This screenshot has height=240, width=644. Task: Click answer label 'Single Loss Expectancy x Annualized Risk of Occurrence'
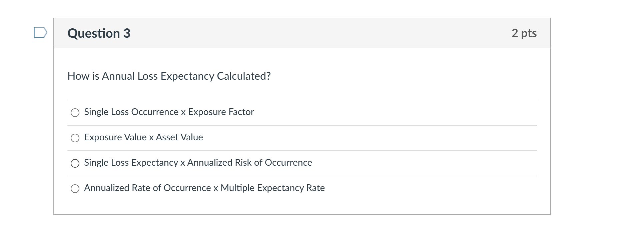click(x=198, y=163)
